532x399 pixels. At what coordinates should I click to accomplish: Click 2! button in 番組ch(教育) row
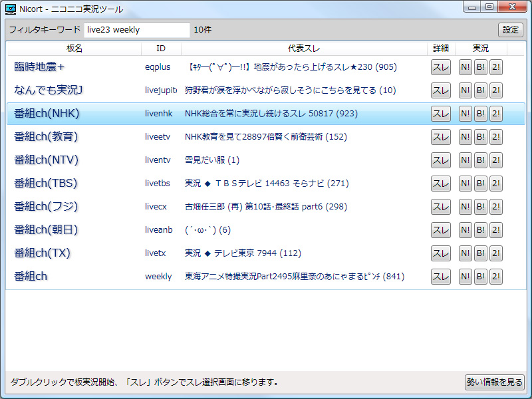click(496, 137)
